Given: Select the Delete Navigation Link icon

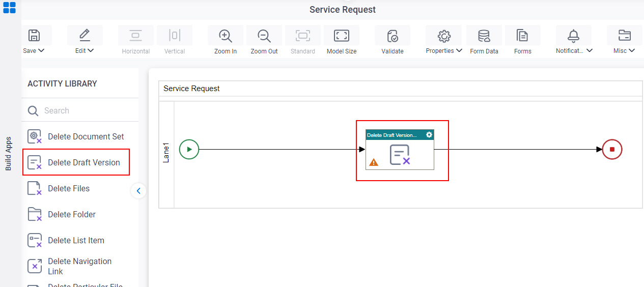Looking at the screenshot, I should click(35, 266).
